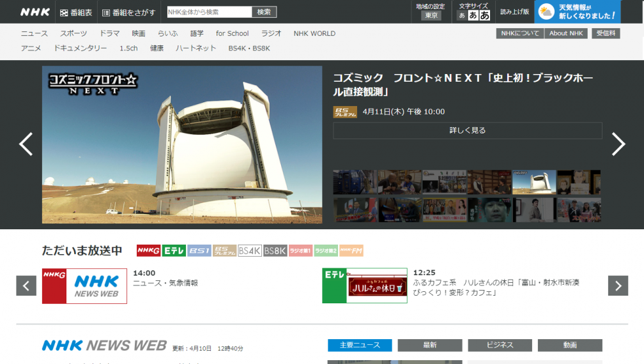Select the BS8K channel icon

pyautogui.click(x=275, y=251)
